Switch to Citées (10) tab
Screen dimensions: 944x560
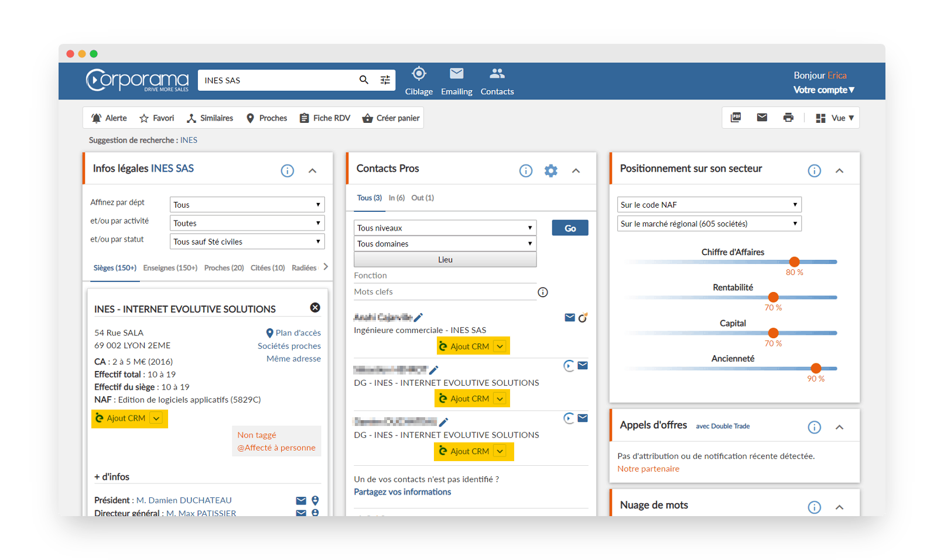[268, 268]
